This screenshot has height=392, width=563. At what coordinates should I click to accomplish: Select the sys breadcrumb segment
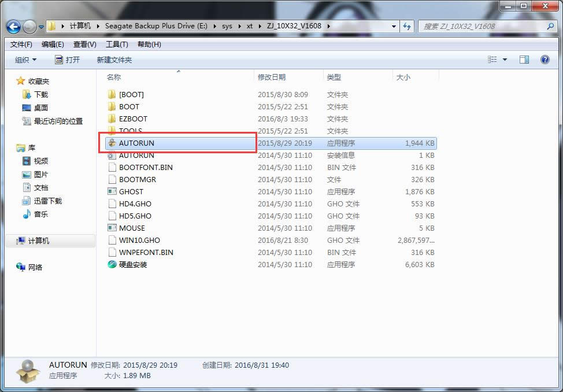(227, 26)
